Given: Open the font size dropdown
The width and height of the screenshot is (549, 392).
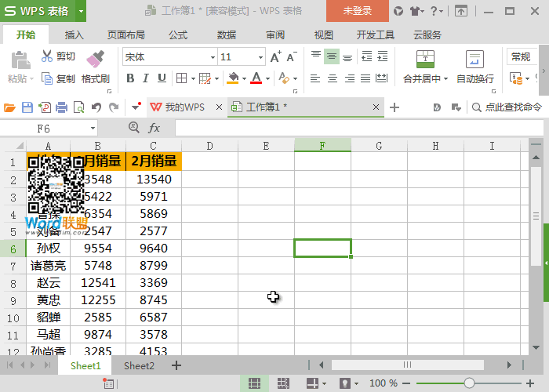Looking at the screenshot, I should tap(260, 57).
